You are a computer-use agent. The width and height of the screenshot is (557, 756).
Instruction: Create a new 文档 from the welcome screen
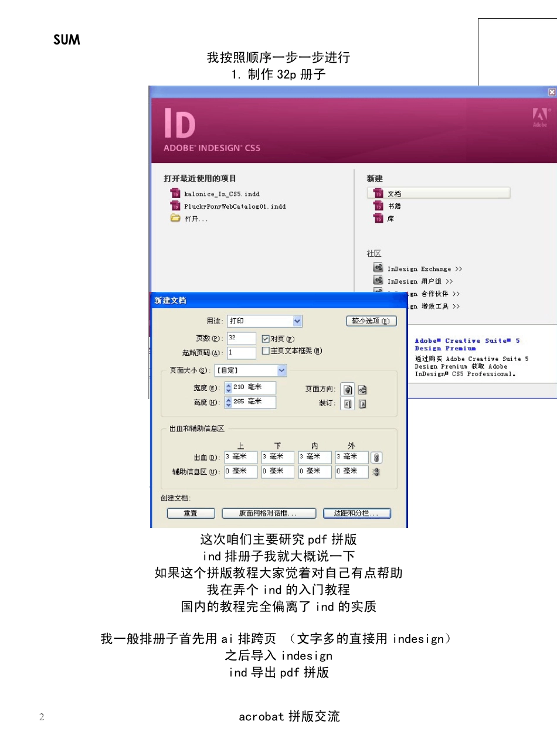tap(439, 193)
